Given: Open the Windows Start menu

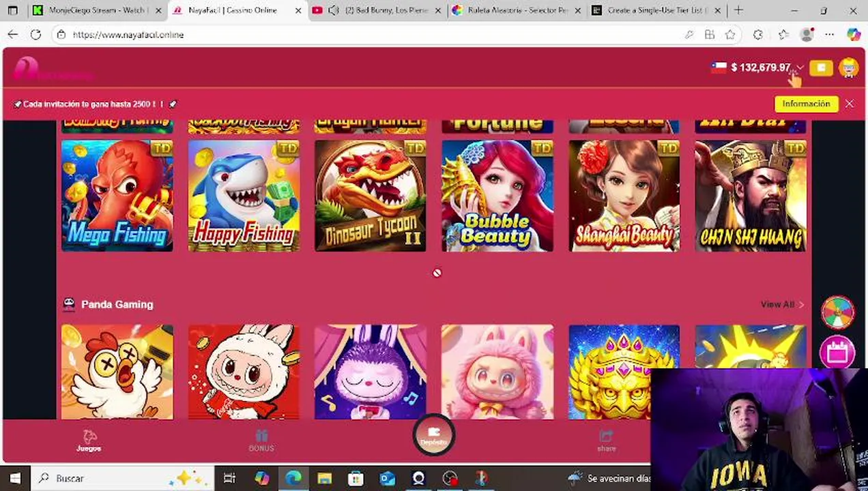Looking at the screenshot, I should click(x=15, y=478).
